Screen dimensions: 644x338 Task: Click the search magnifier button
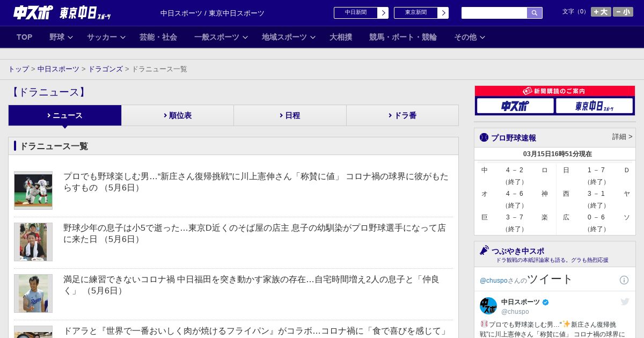click(535, 13)
